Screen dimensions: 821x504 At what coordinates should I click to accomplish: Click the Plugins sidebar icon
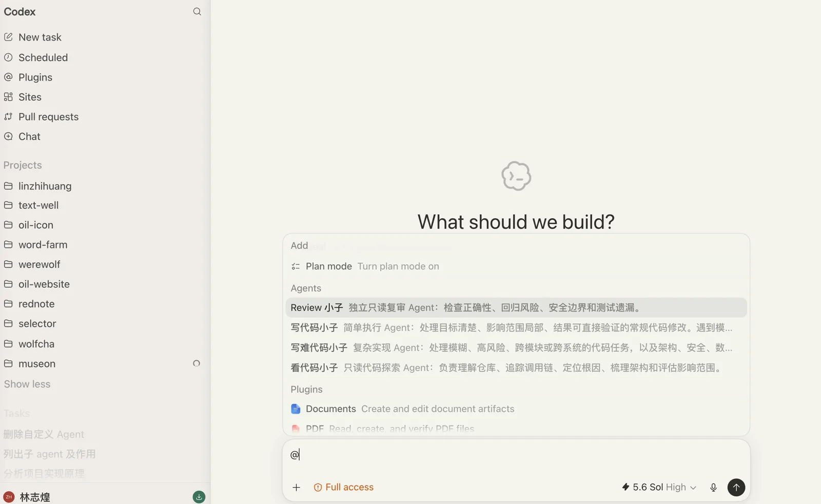tap(8, 77)
